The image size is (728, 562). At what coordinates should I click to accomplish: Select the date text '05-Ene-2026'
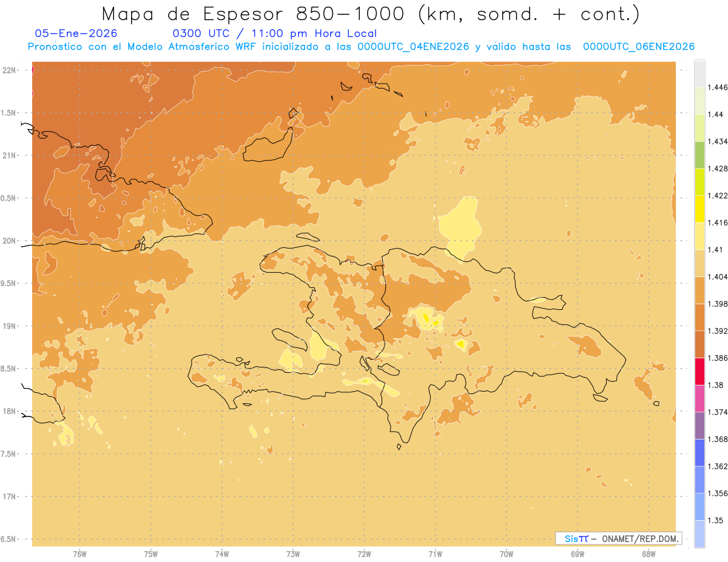[76, 33]
